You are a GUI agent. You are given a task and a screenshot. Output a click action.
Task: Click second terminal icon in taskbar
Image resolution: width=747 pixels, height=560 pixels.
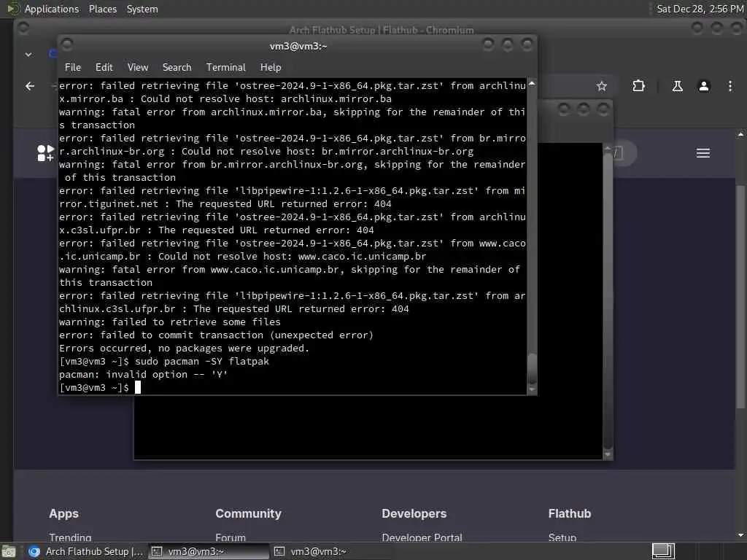point(279,551)
